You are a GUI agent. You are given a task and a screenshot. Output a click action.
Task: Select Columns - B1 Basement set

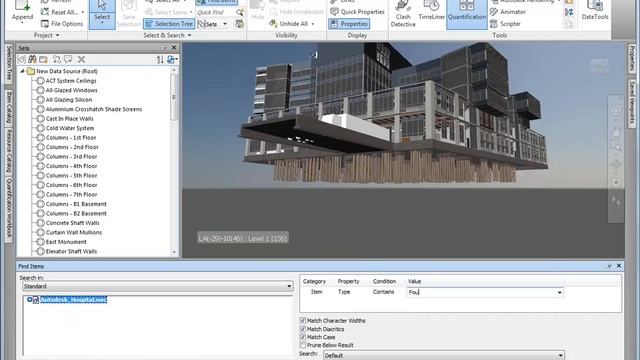[x=76, y=204]
